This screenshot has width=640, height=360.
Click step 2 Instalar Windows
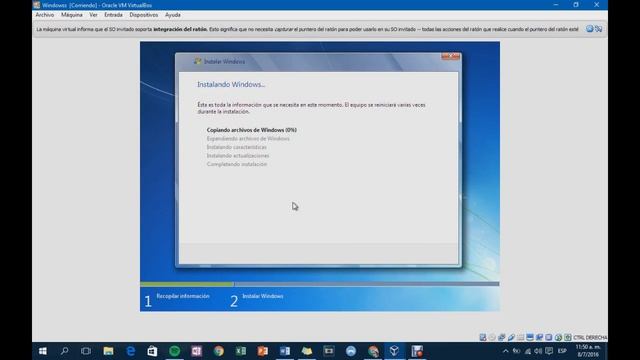click(x=256, y=300)
